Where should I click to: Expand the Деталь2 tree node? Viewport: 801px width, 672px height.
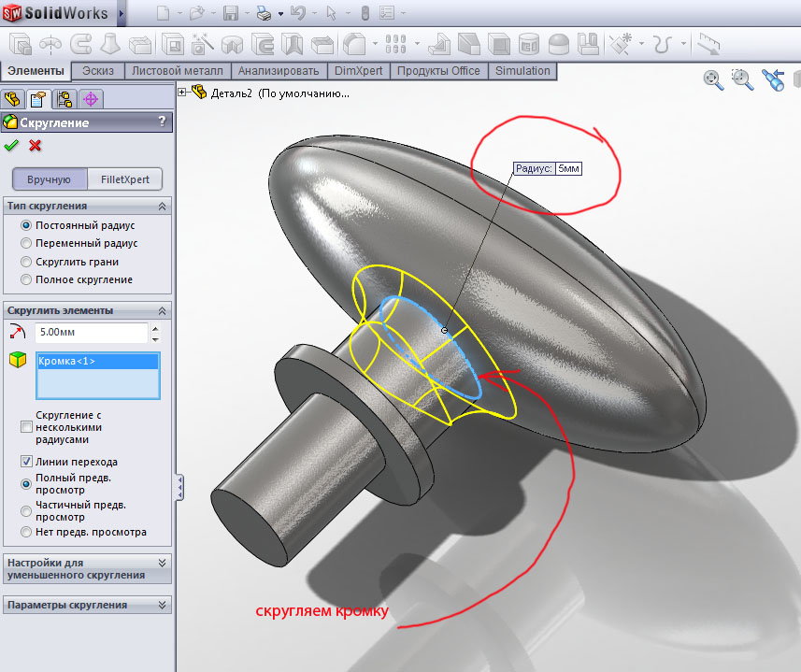(x=182, y=93)
